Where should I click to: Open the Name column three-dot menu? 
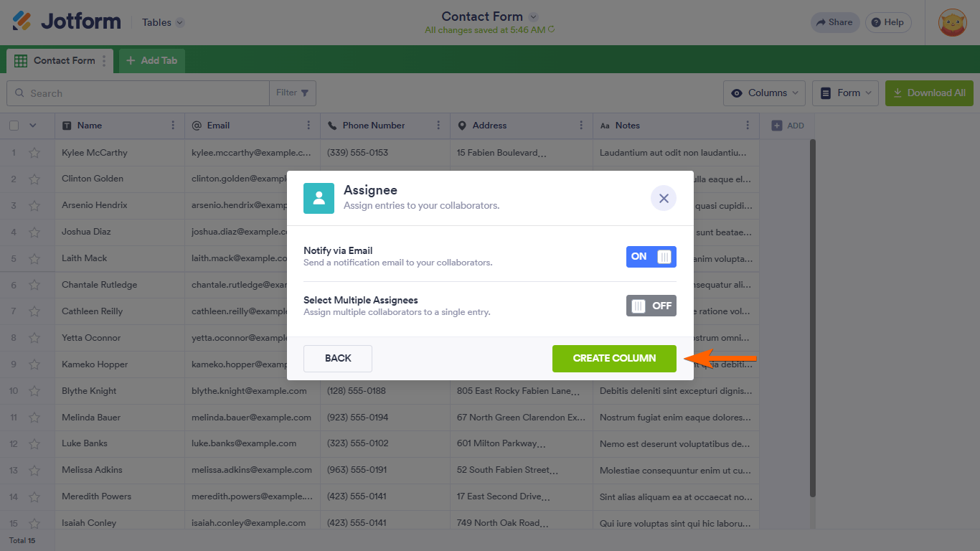[x=173, y=126]
